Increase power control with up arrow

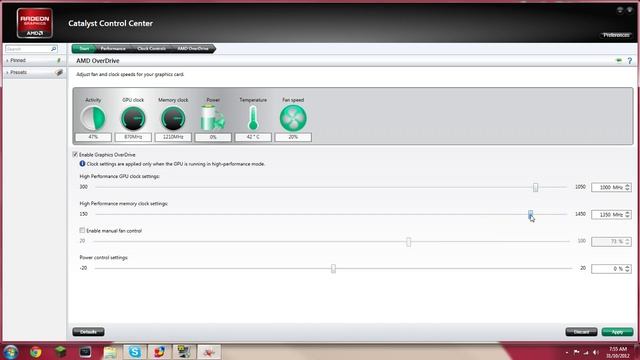pyautogui.click(x=628, y=267)
